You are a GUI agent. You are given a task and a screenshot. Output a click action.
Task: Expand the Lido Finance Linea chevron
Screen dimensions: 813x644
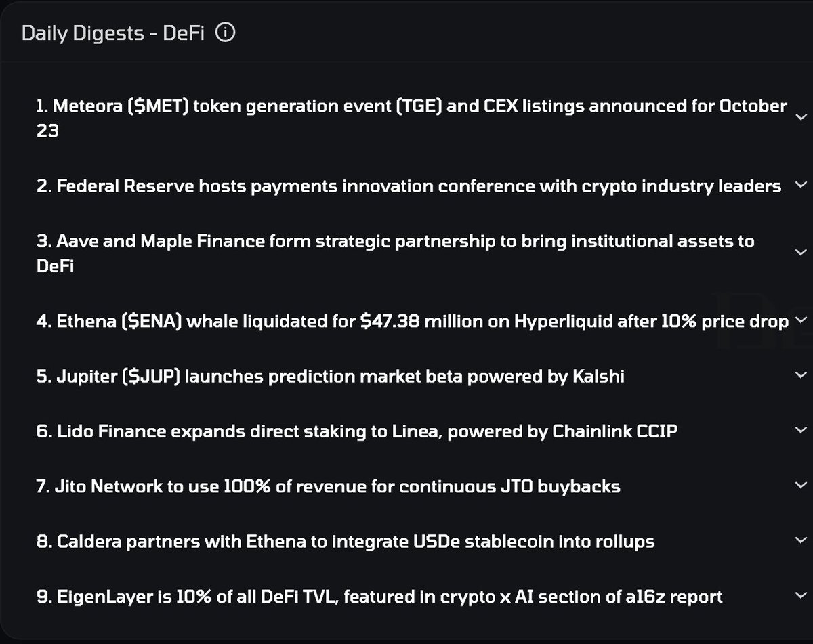pos(801,431)
